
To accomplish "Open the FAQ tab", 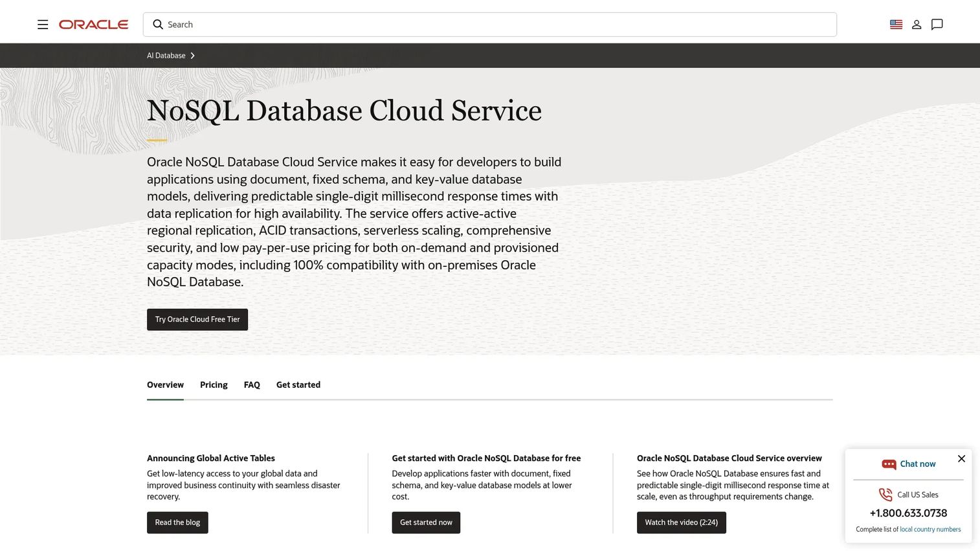I will click(x=252, y=385).
